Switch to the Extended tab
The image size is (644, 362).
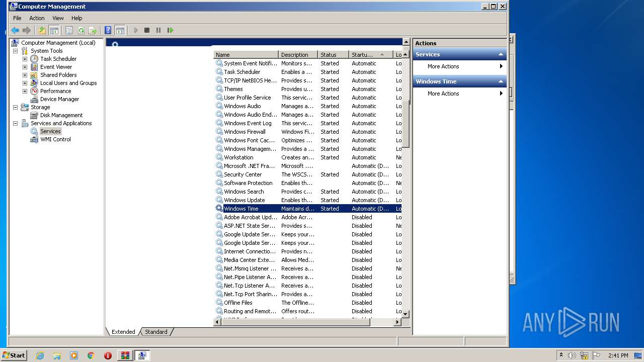pos(123,332)
